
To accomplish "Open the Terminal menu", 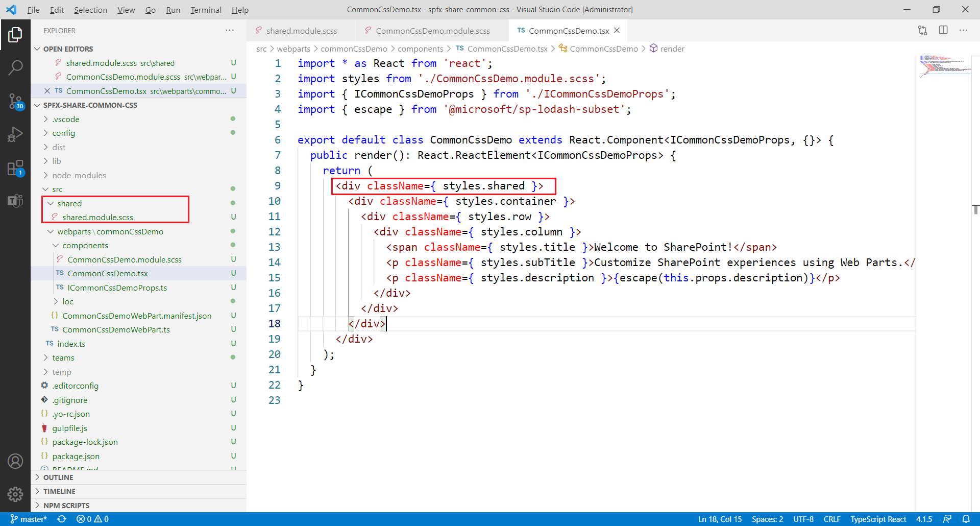I will [x=206, y=10].
